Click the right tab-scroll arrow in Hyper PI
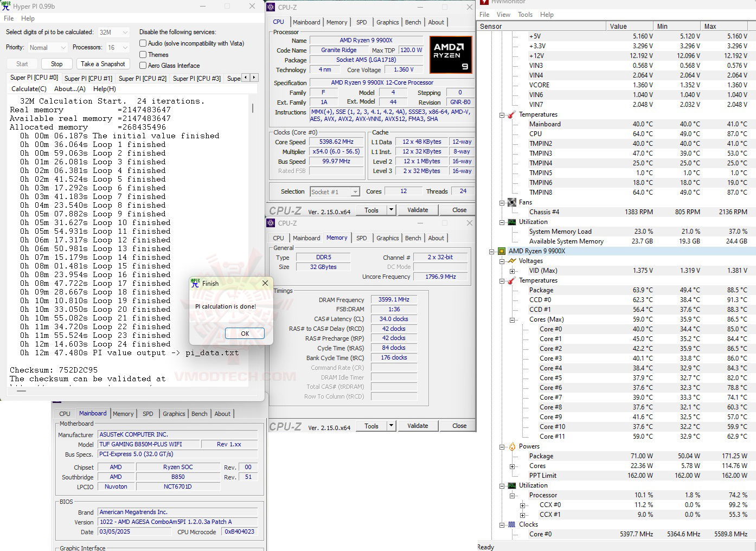This screenshot has height=551, width=756. pyautogui.click(x=254, y=78)
